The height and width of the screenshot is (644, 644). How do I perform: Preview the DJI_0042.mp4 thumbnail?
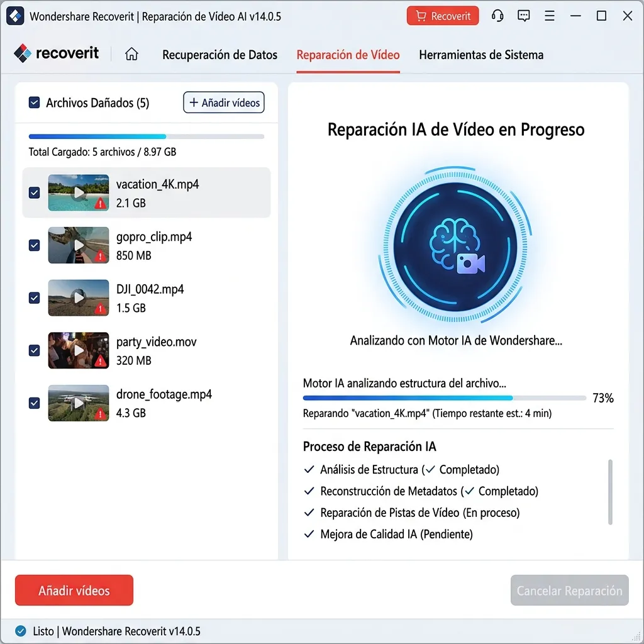coord(79,297)
